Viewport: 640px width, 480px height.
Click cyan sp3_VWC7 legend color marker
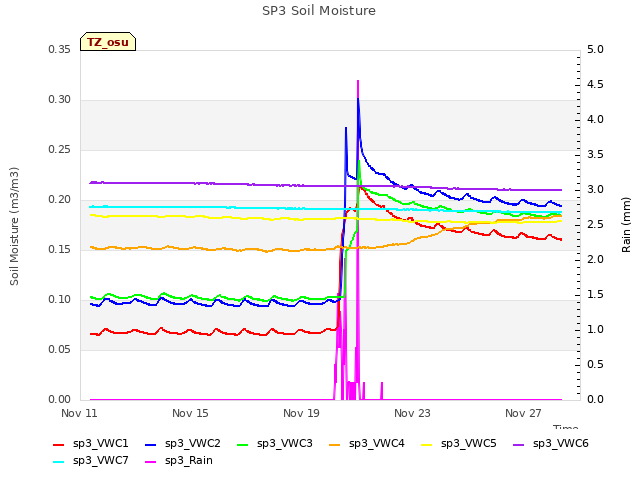[x=58, y=462]
